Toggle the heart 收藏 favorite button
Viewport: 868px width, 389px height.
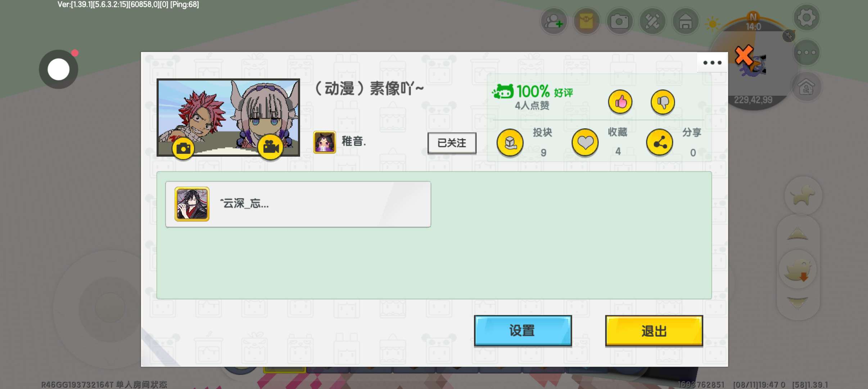pyautogui.click(x=585, y=143)
